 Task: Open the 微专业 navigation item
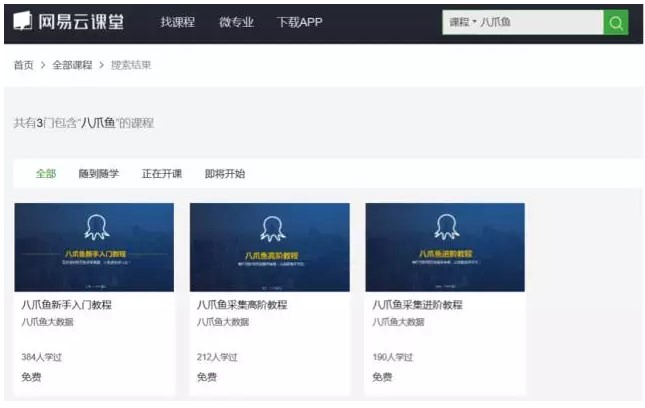click(x=236, y=22)
